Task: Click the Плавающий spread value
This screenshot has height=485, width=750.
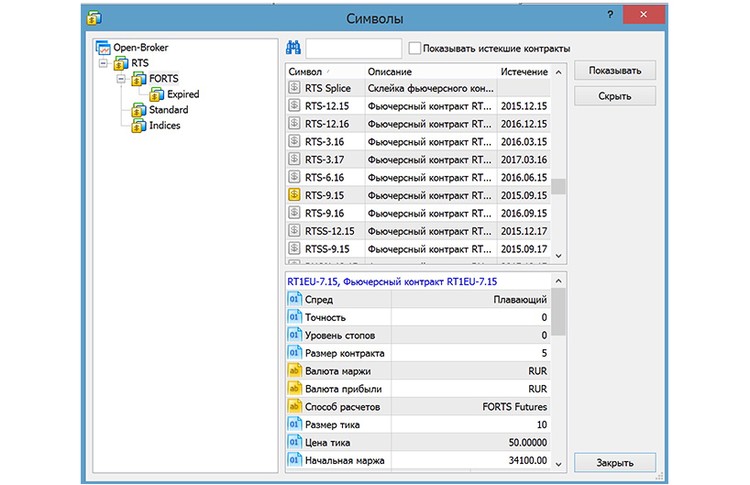Action: (520, 299)
